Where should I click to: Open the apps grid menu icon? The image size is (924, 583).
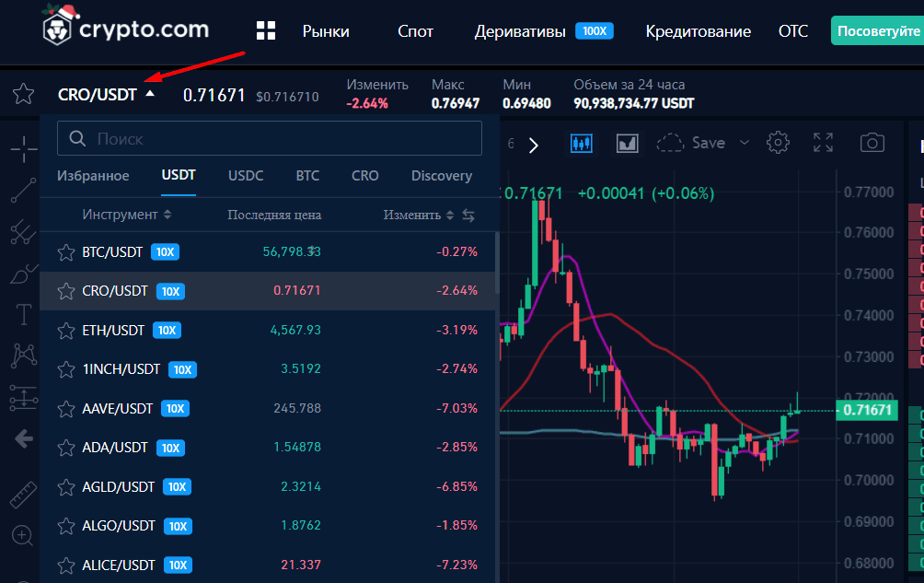pyautogui.click(x=266, y=30)
